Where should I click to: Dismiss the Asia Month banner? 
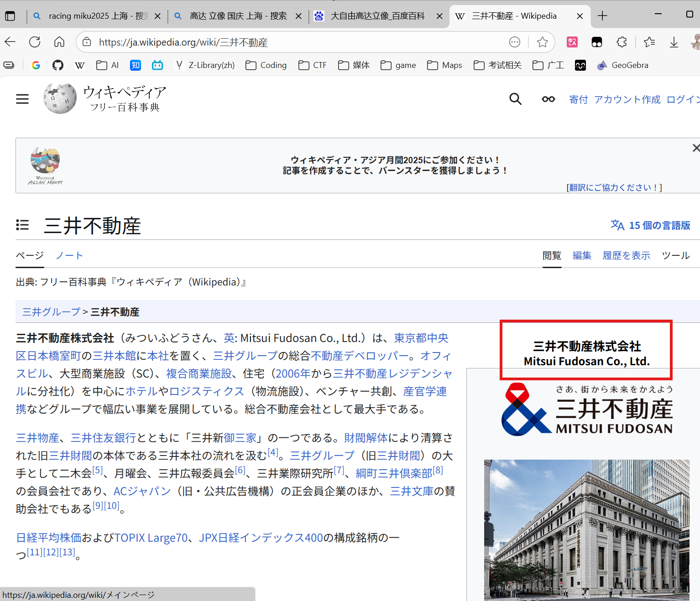[695, 148]
